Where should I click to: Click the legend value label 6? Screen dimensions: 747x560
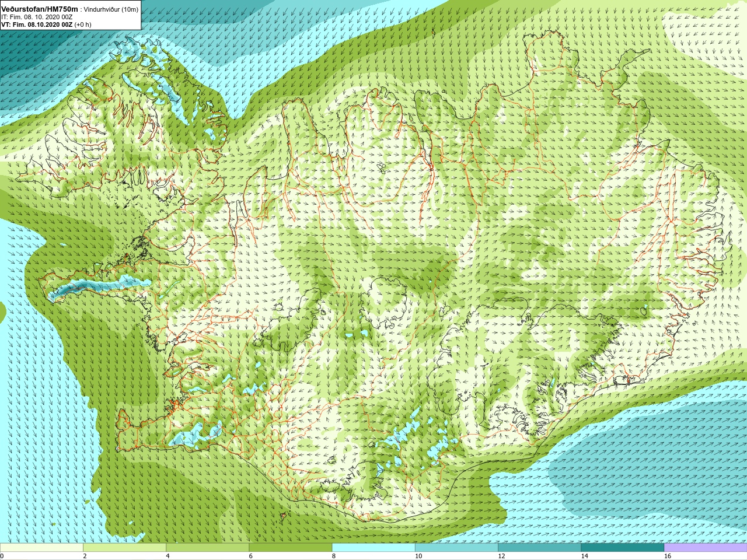[x=251, y=556]
